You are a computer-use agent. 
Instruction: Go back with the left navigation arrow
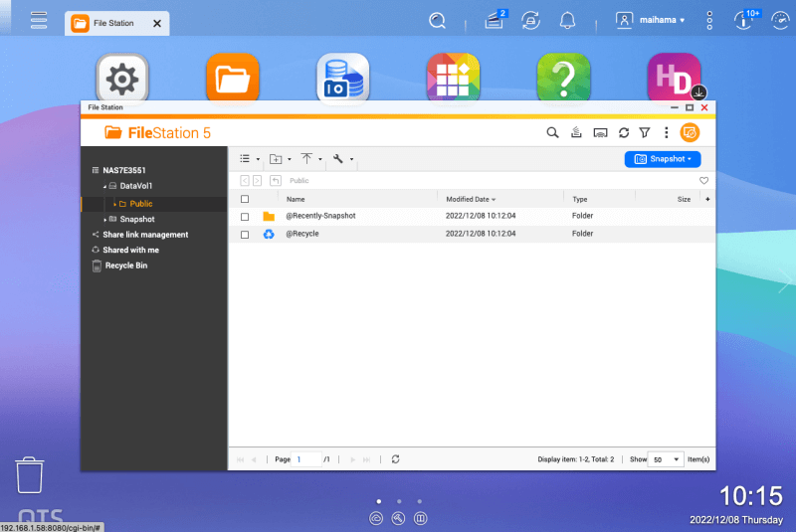(x=245, y=181)
